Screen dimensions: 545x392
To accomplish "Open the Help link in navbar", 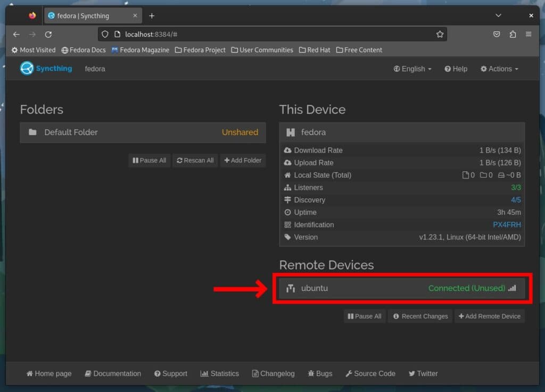I will [456, 69].
